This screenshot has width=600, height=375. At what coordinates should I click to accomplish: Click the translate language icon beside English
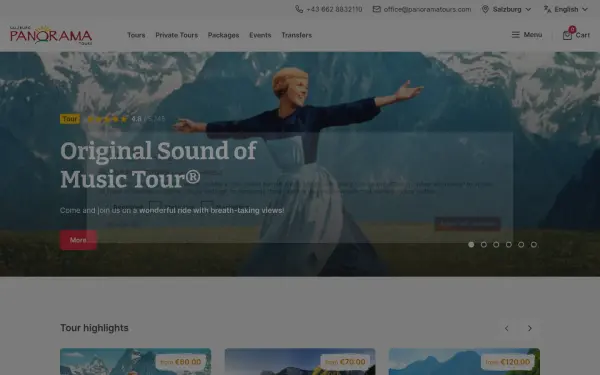[548, 9]
